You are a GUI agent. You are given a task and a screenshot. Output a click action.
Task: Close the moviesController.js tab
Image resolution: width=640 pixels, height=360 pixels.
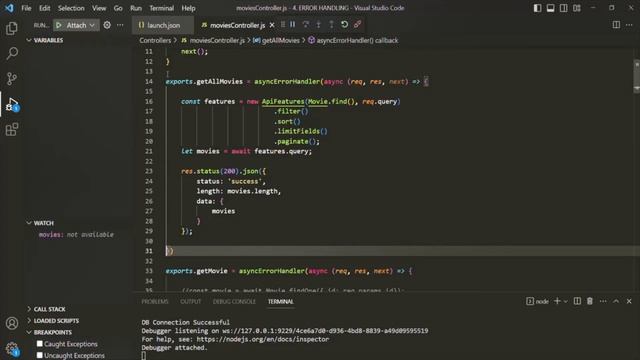tap(272, 25)
